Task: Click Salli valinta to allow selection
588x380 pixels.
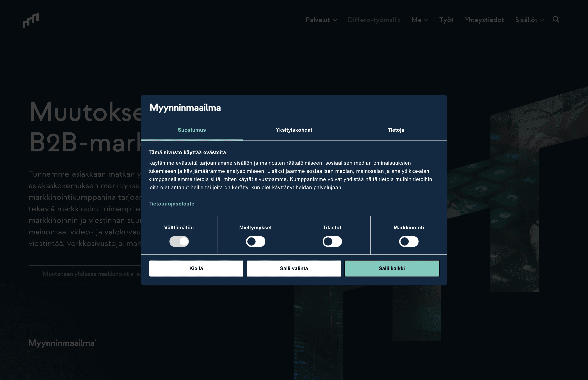Action: click(x=294, y=268)
